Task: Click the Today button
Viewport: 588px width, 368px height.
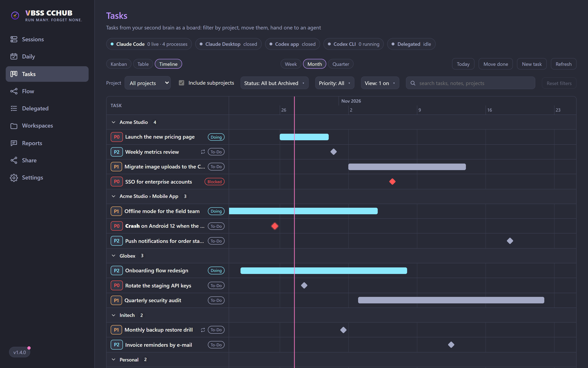Action: (463, 64)
